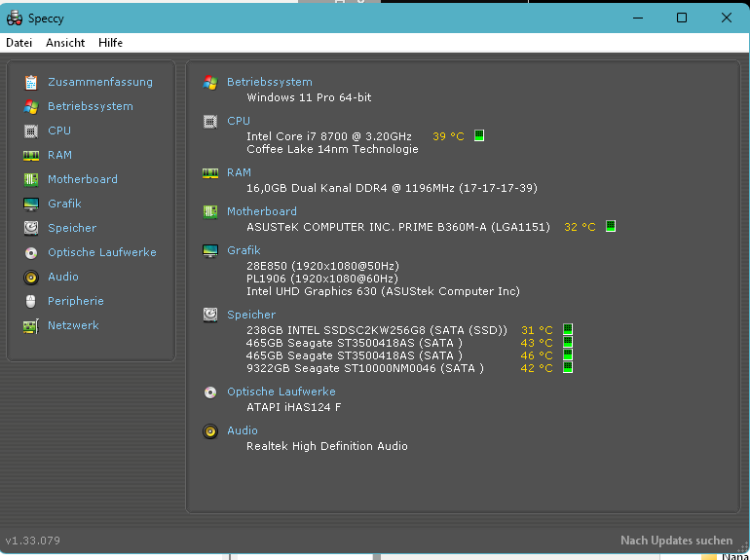
Task: Click the ATAPI iHAS124 F entry
Action: pyautogui.click(x=294, y=407)
